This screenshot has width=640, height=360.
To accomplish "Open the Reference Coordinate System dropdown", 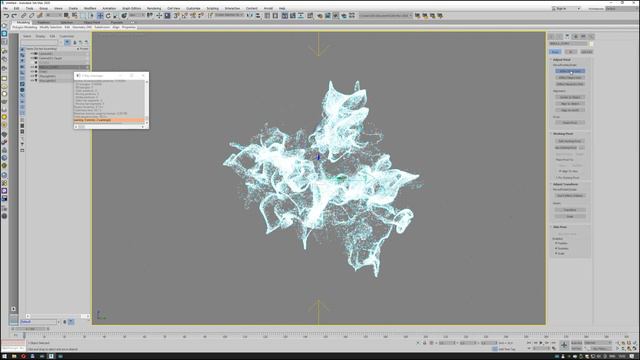I will point(138,16).
